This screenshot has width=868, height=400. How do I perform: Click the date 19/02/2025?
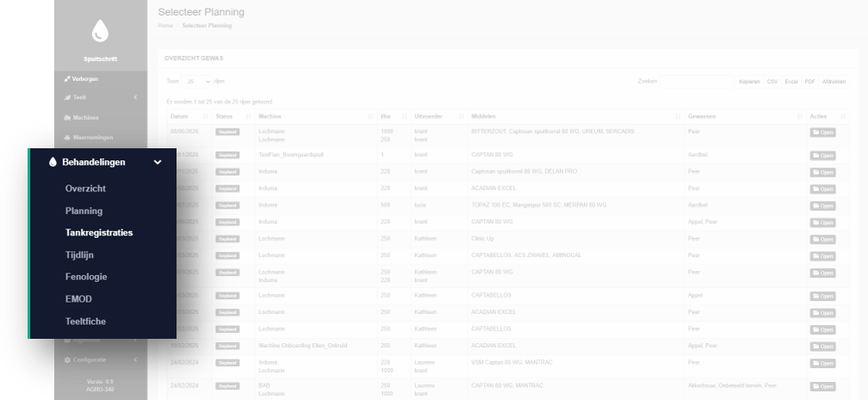(183, 346)
